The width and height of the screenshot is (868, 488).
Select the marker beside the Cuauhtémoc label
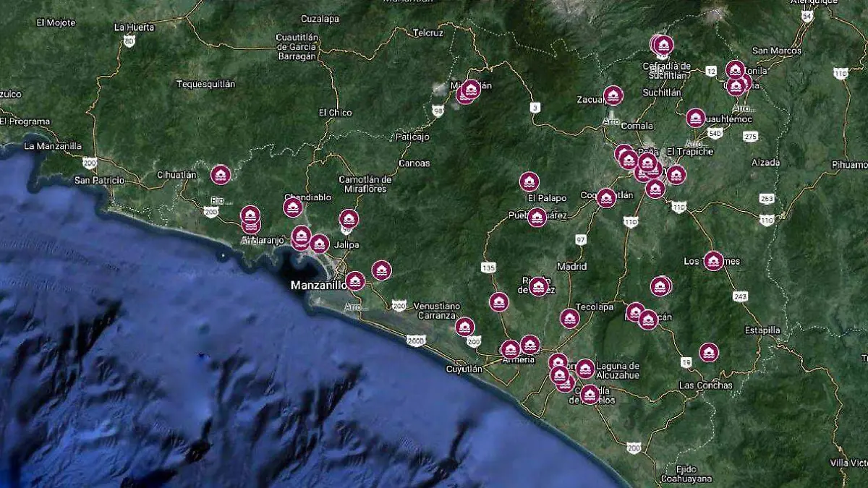(695, 118)
